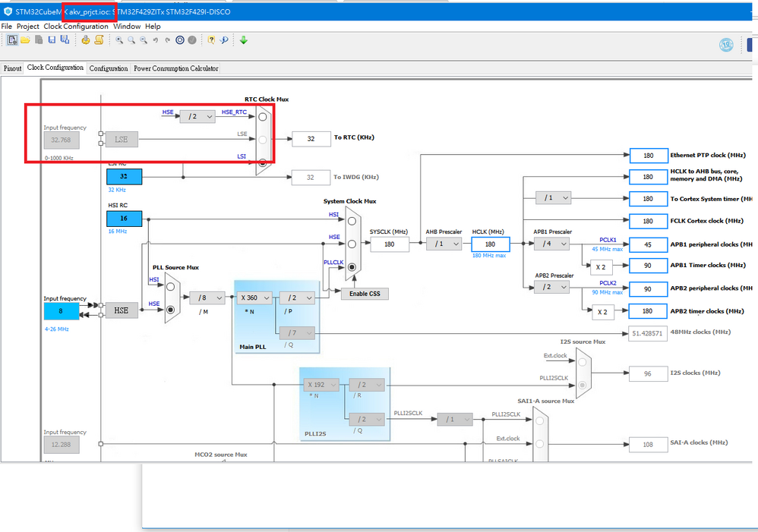Switch to the Pinout tab
The image size is (758, 532).
[x=13, y=68]
